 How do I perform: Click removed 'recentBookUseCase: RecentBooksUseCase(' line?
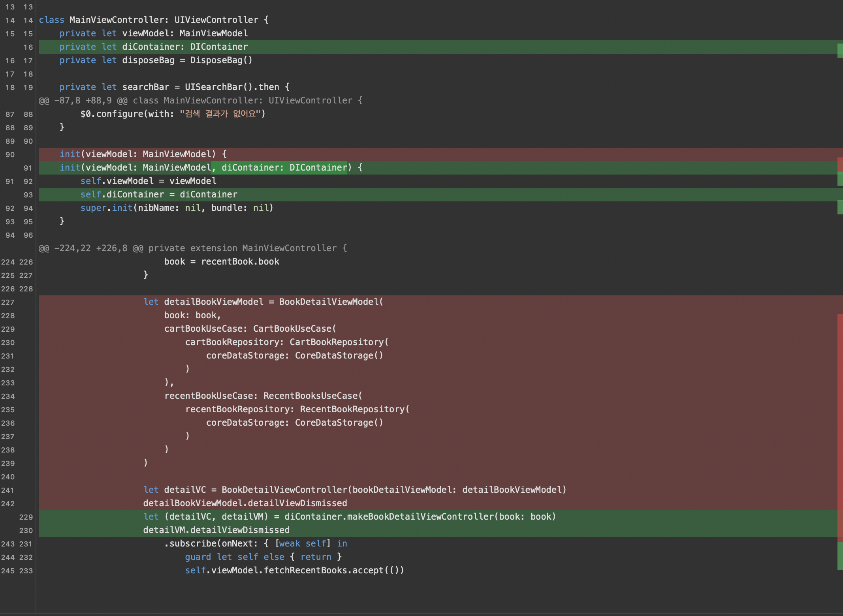point(263,396)
